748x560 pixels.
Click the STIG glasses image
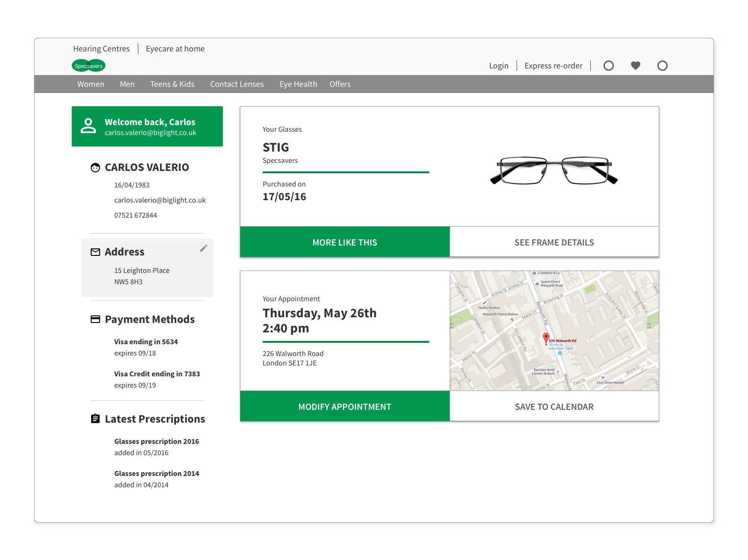[554, 170]
